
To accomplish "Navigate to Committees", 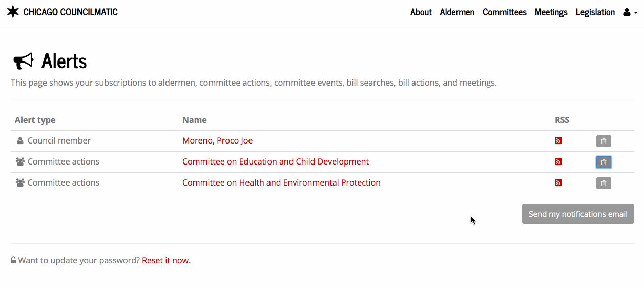I will click(x=505, y=12).
